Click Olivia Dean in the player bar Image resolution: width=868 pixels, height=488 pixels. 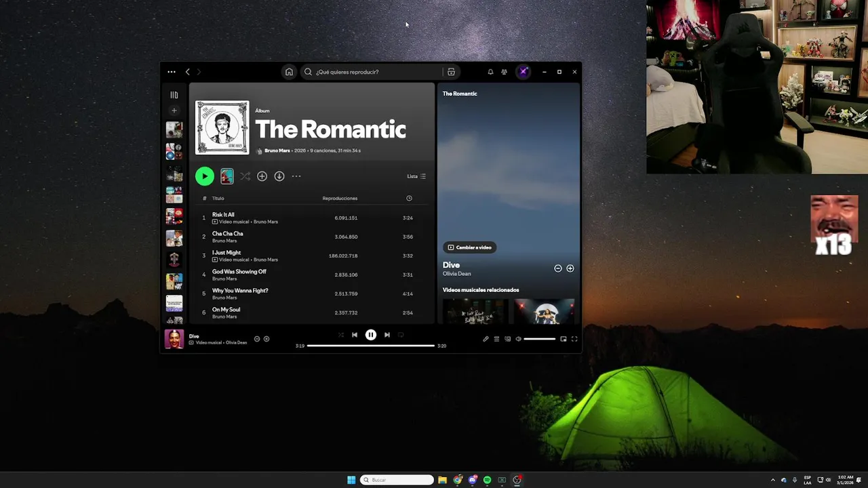click(236, 343)
